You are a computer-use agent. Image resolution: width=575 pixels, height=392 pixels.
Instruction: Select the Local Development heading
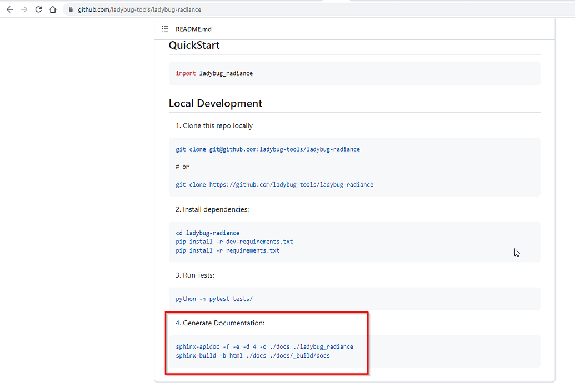[215, 103]
